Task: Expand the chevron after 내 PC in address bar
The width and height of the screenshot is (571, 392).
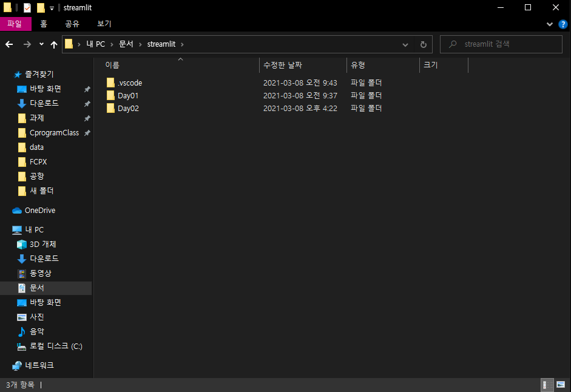Action: pos(112,44)
